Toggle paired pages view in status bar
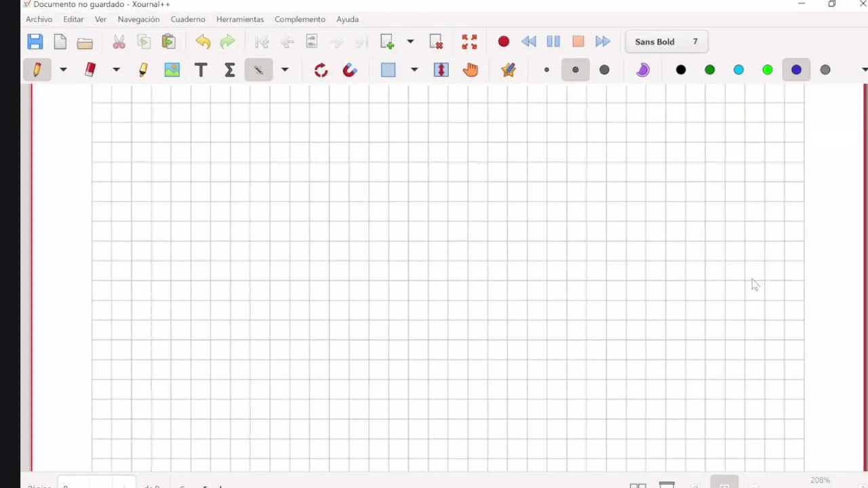The image size is (868, 488). (x=638, y=485)
